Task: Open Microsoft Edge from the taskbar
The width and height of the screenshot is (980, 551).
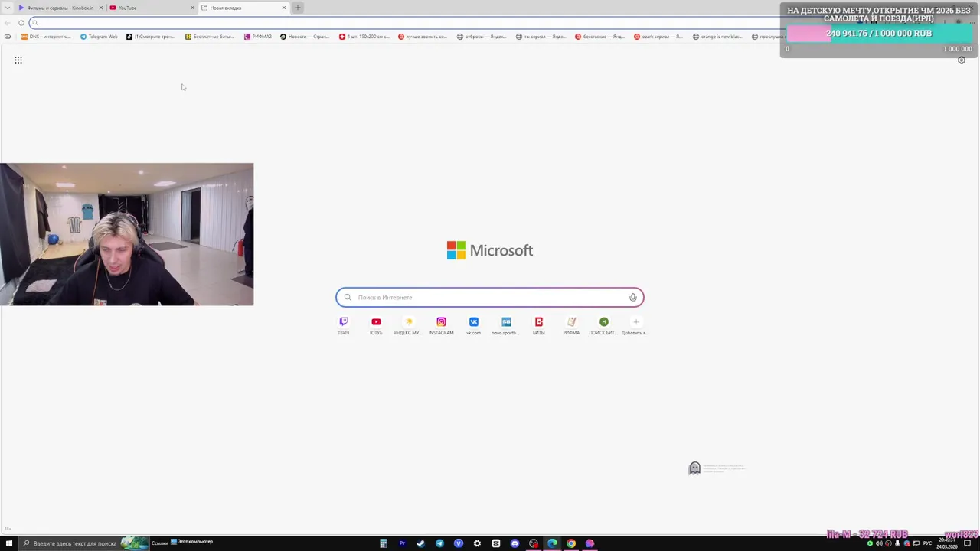Action: tap(552, 543)
